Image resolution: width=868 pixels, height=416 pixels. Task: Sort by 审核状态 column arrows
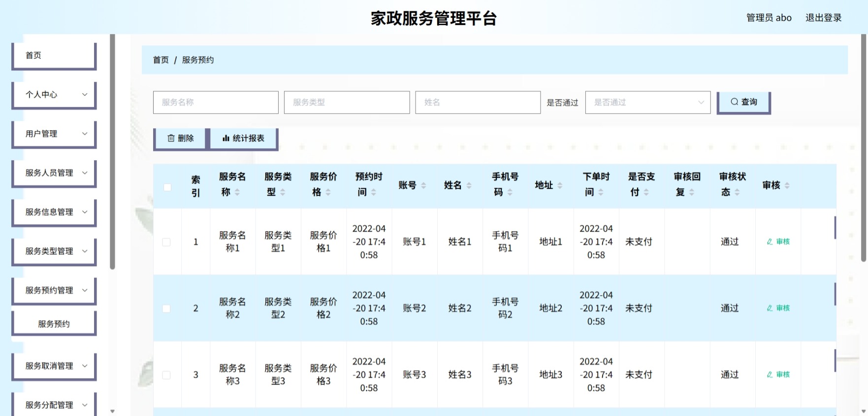pos(737,192)
